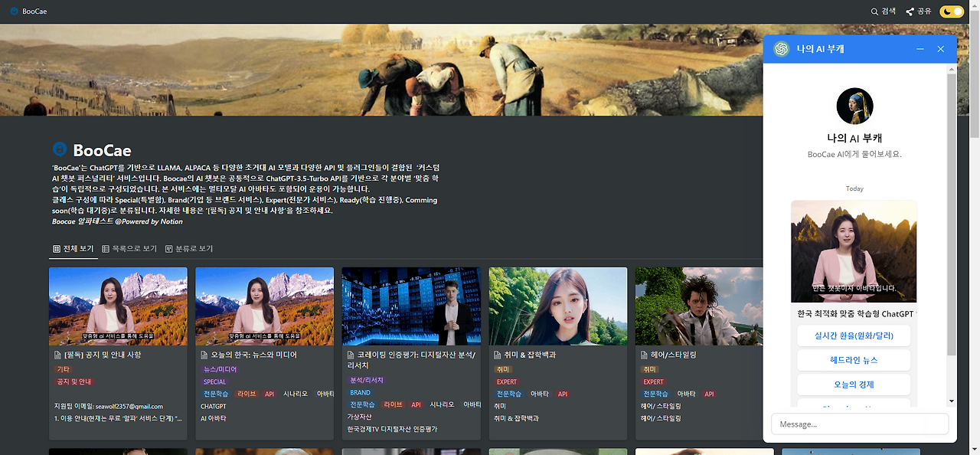Screen dimensions: 980x455
Task: Click the Message input field in chat
Action: click(x=860, y=424)
